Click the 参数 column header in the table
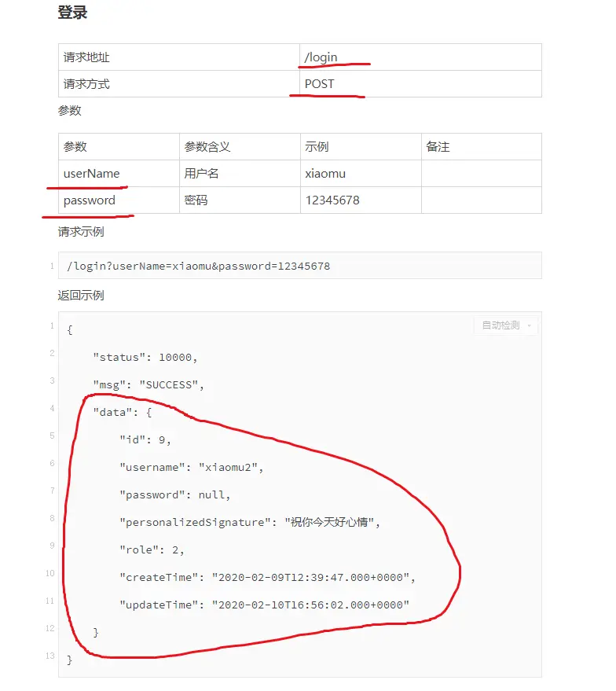616x691 pixels. click(119, 147)
